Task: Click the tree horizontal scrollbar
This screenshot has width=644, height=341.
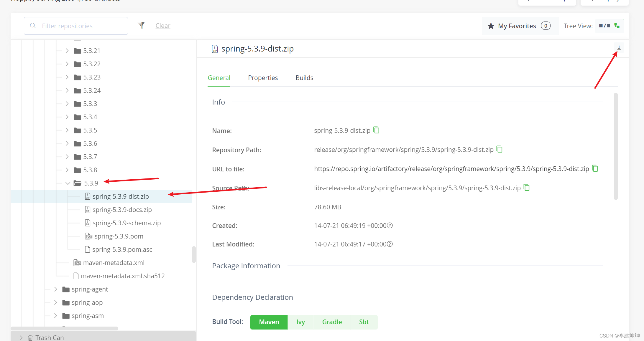Action: click(x=65, y=328)
